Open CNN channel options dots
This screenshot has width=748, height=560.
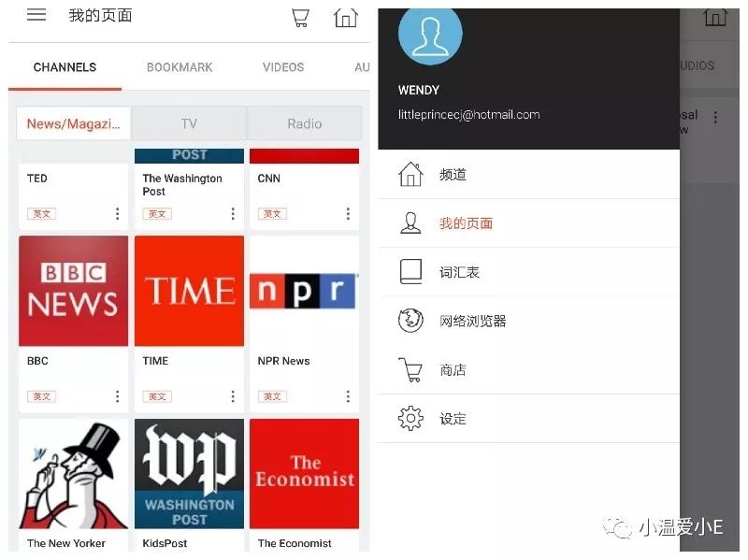click(348, 214)
